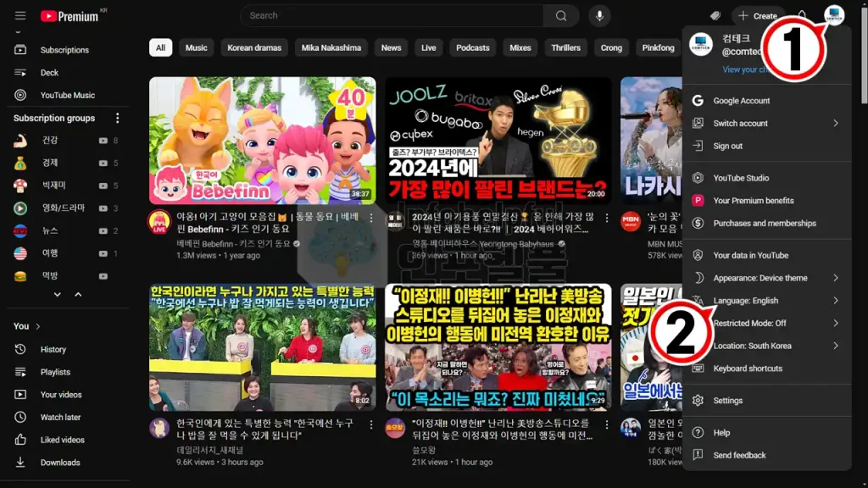Expand Switch account submenu

pyautogui.click(x=766, y=124)
